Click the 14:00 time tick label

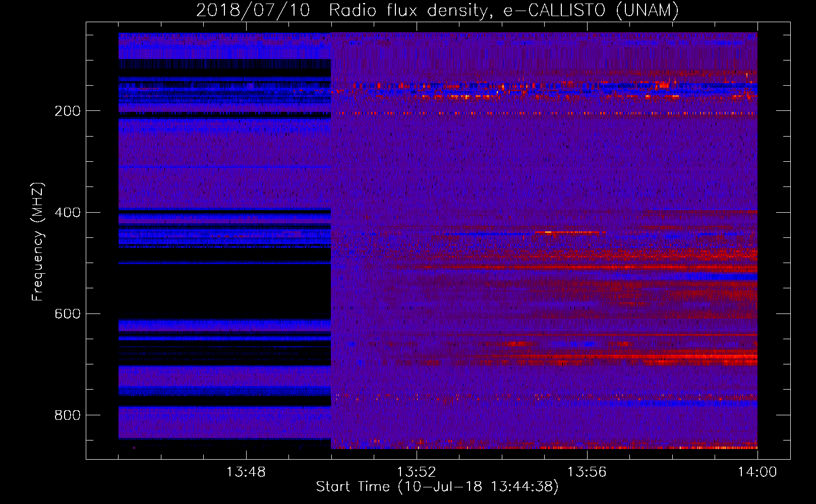(757, 472)
